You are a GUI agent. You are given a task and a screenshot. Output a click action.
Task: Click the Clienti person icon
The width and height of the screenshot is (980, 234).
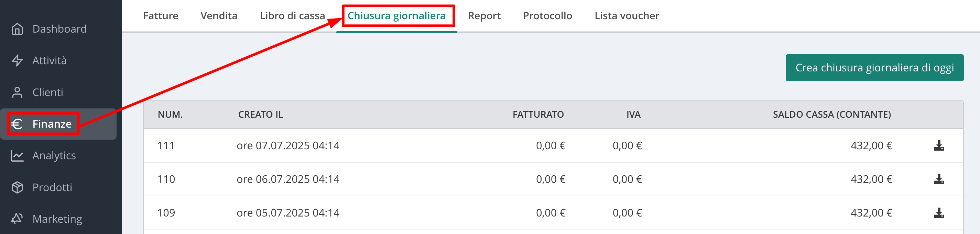coord(17,92)
